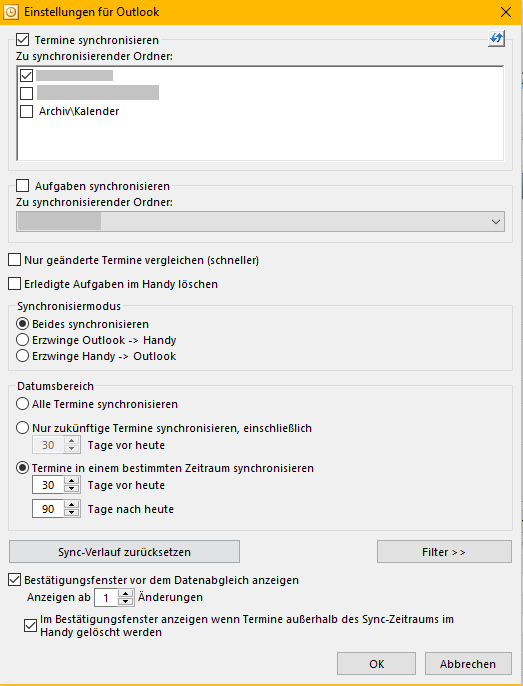
Task: Open the task folder dropdown
Action: point(496,222)
